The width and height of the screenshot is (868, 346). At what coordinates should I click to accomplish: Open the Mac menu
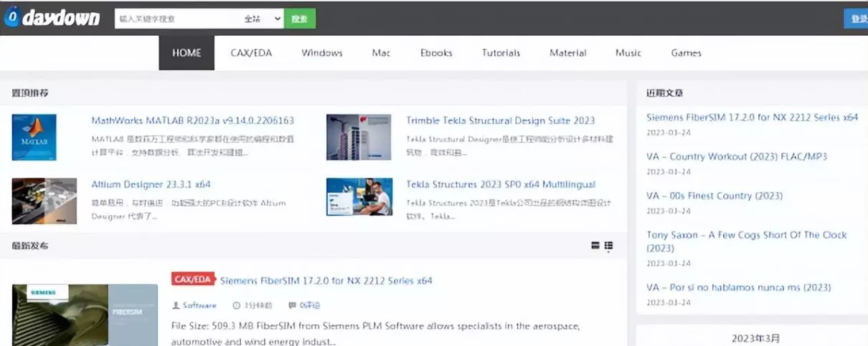point(381,53)
